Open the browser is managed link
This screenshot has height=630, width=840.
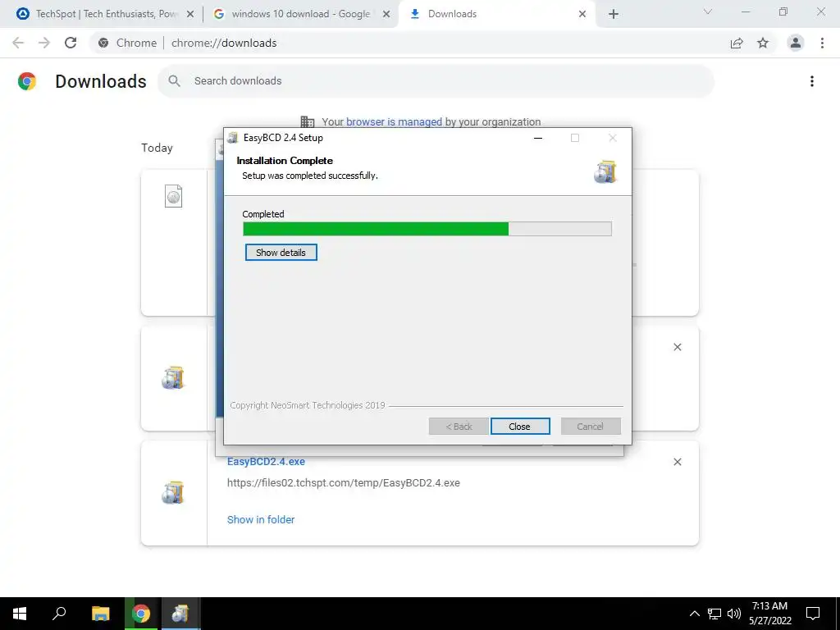(x=394, y=121)
